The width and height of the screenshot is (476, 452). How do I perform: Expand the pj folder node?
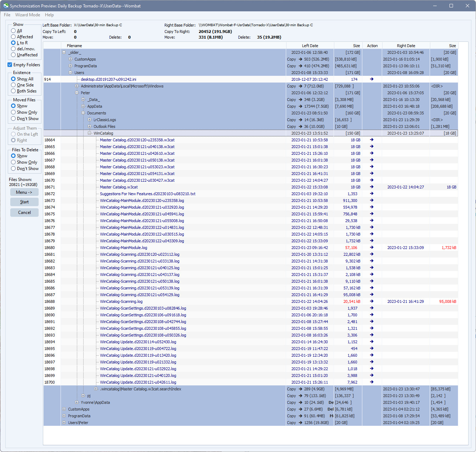[83, 396]
